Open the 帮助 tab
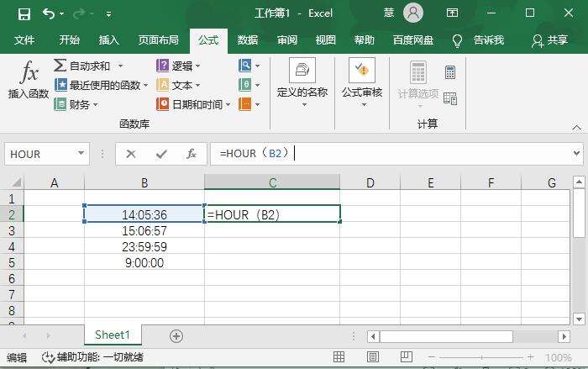 [365, 40]
